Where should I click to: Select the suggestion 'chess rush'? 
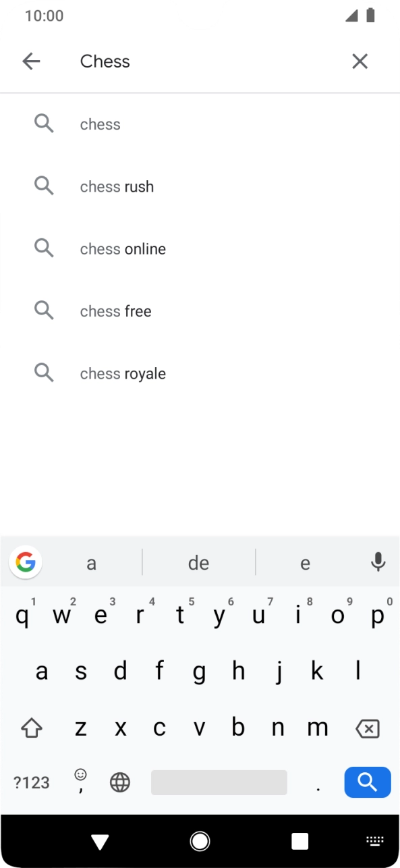point(117,186)
